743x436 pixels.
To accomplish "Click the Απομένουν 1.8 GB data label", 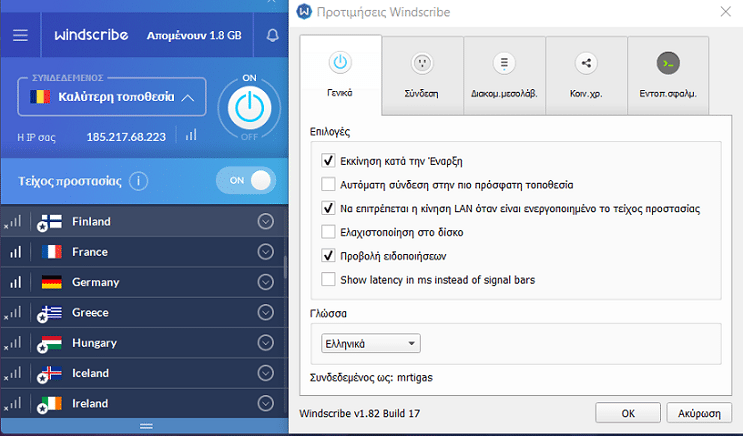I will click(194, 36).
